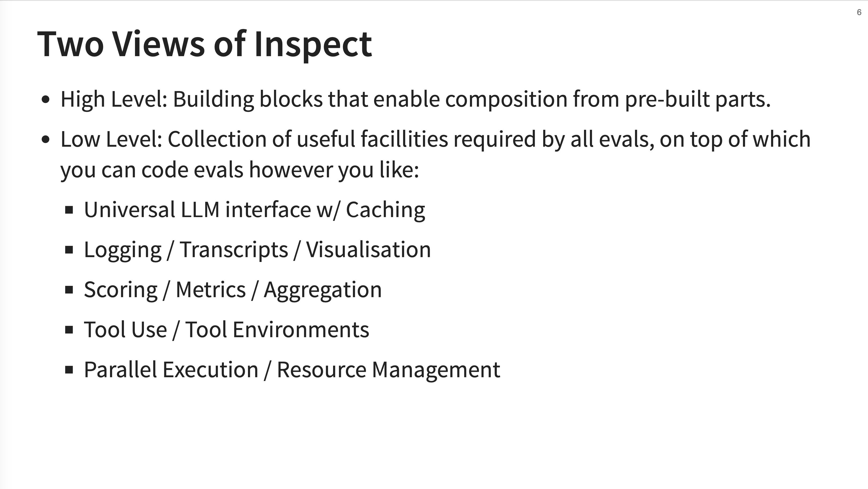Click the slide title "Two Views of Inspect"

pyautogui.click(x=205, y=44)
